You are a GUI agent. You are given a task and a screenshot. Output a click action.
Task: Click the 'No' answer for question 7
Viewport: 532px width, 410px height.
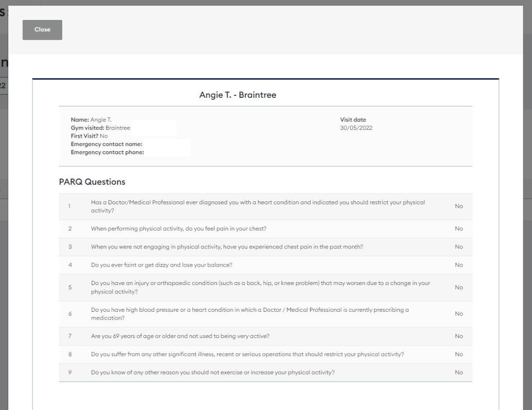(x=459, y=336)
